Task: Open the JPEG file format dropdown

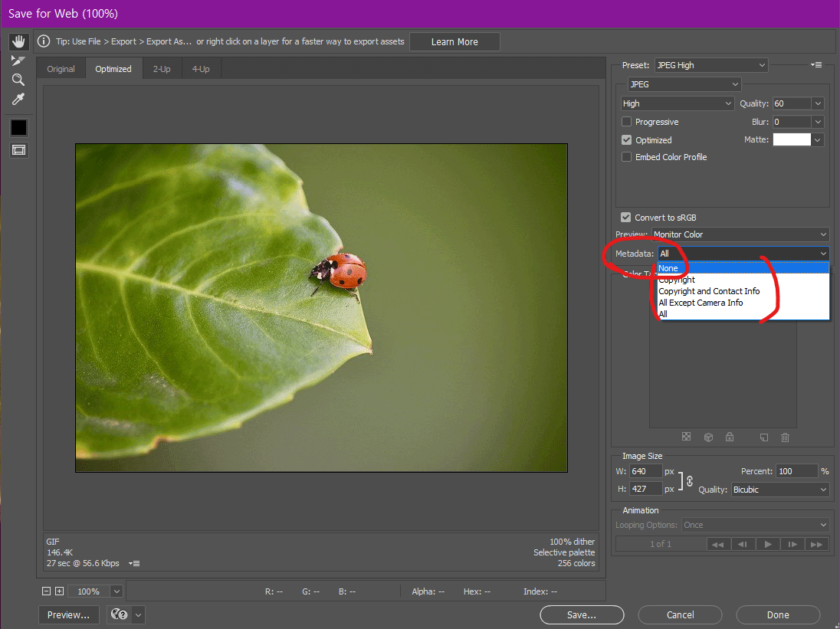Action: click(684, 84)
